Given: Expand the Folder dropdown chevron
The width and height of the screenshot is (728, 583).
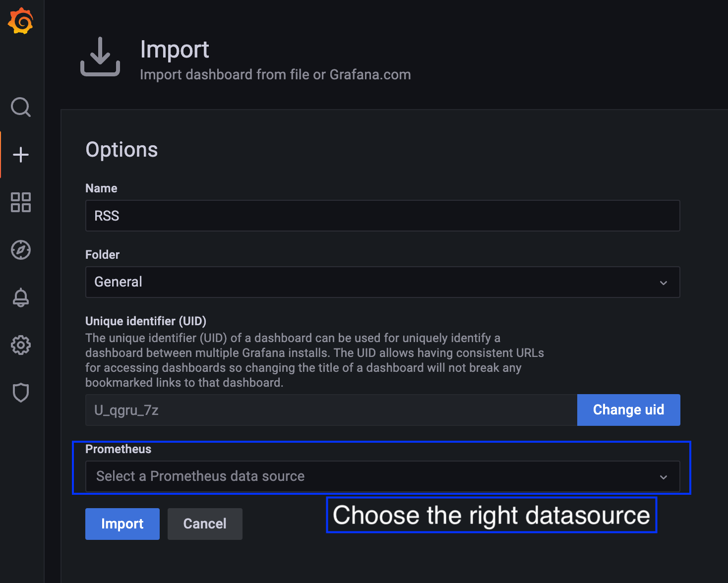Looking at the screenshot, I should pyautogui.click(x=663, y=283).
